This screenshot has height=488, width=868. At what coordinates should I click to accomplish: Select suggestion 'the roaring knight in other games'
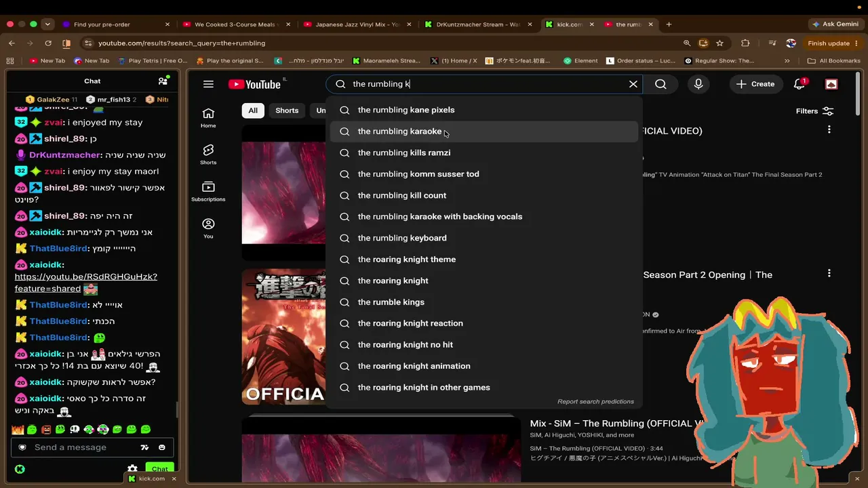coord(484,388)
